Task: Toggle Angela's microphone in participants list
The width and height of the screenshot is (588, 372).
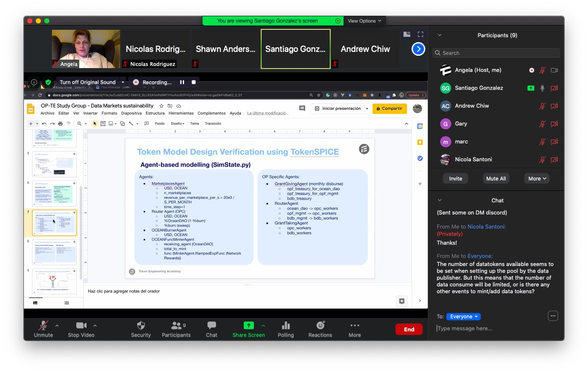Action: point(542,70)
